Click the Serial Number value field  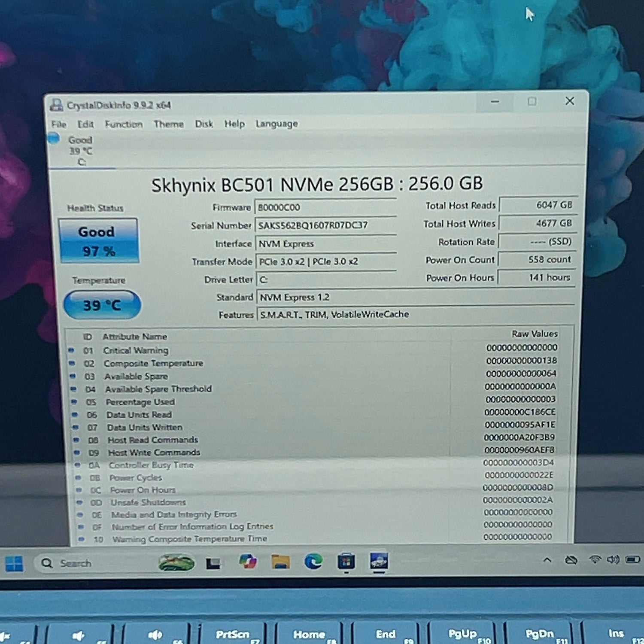coord(325,225)
